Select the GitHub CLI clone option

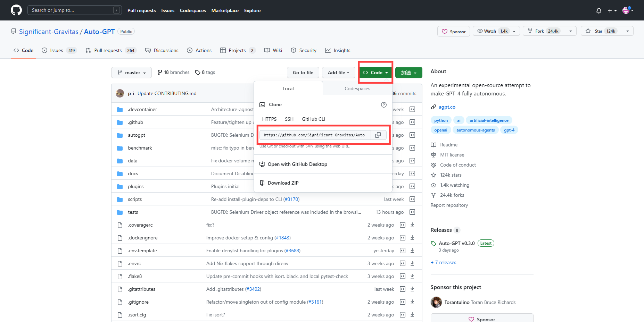(x=313, y=119)
